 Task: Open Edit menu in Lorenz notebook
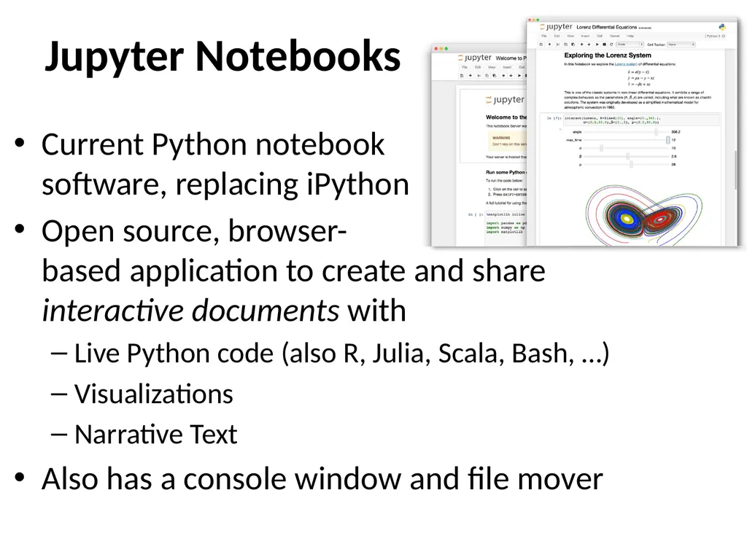[557, 36]
